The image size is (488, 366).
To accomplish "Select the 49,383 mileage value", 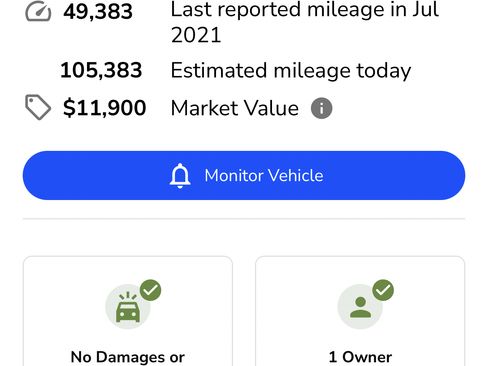I will pos(98,12).
